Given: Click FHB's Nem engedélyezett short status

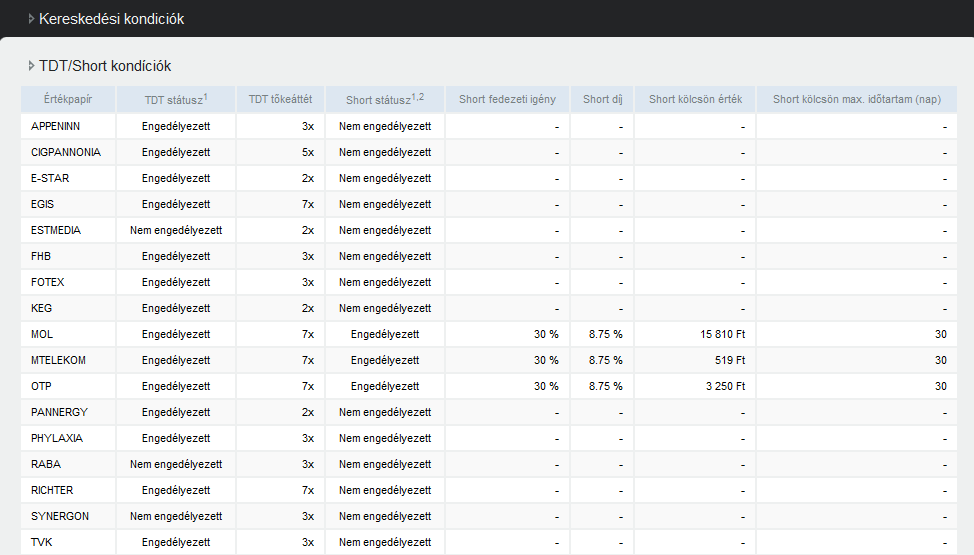Looking at the screenshot, I should [x=385, y=257].
